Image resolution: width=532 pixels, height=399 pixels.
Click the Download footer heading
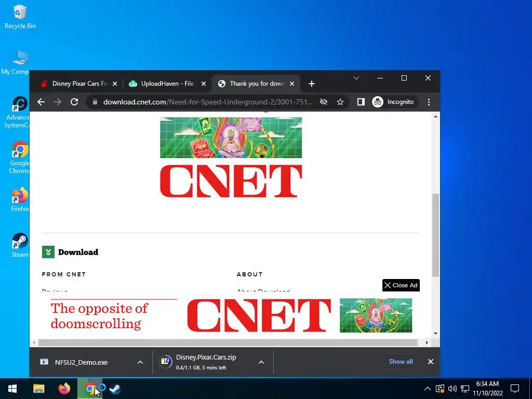coord(78,252)
